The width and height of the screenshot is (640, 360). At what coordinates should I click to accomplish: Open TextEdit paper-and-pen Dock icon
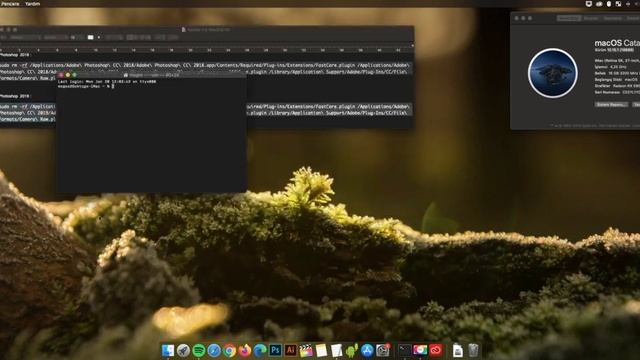point(336,350)
